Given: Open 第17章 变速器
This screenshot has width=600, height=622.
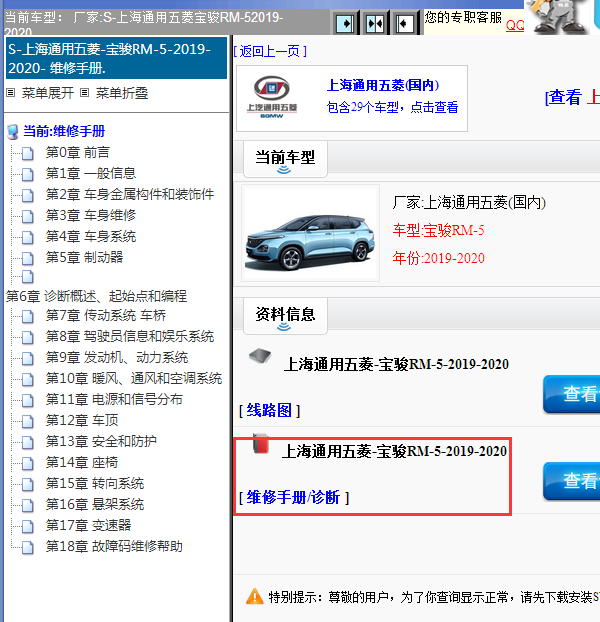Looking at the screenshot, I should (x=88, y=526).
